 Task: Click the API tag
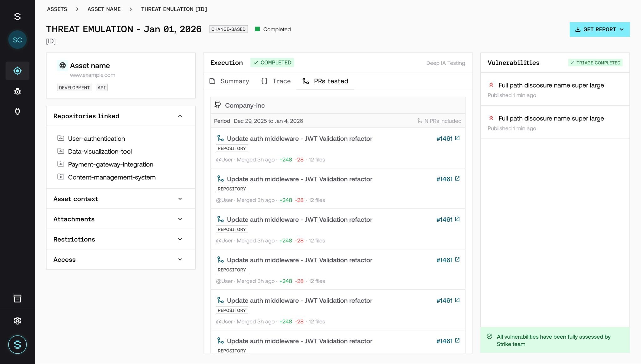click(x=102, y=88)
